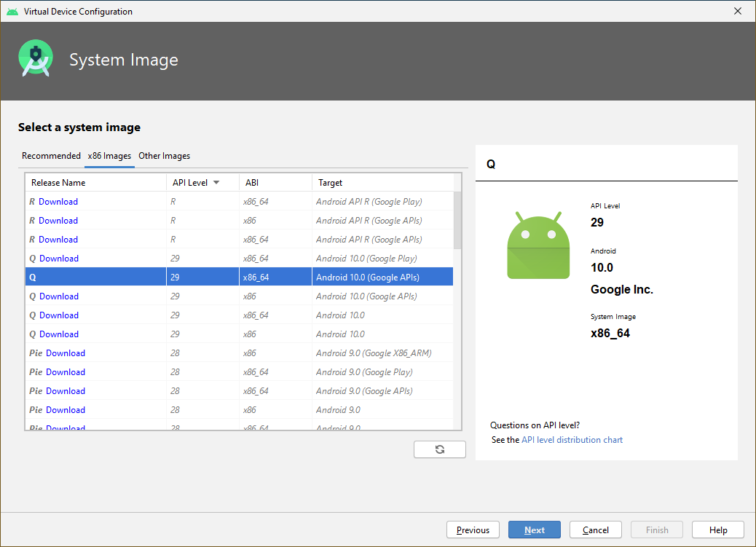Select the highlighted Q Google APIs row
The height and width of the screenshot is (547, 756).
239,277
